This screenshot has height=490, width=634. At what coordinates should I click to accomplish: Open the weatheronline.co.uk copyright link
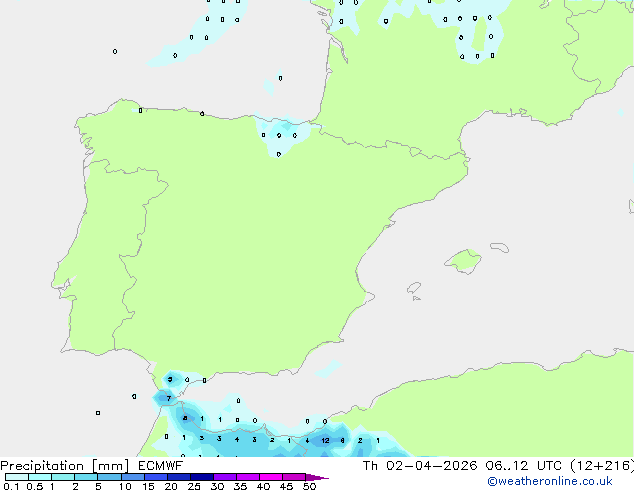click(550, 481)
